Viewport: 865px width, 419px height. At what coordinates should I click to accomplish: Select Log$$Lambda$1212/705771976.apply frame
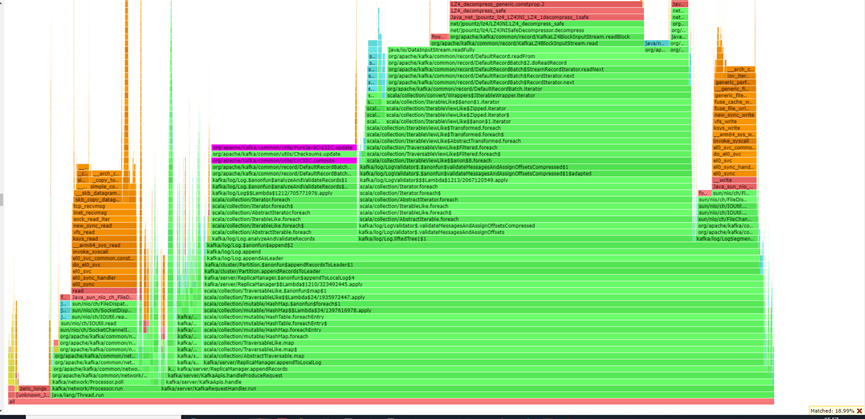click(x=284, y=193)
